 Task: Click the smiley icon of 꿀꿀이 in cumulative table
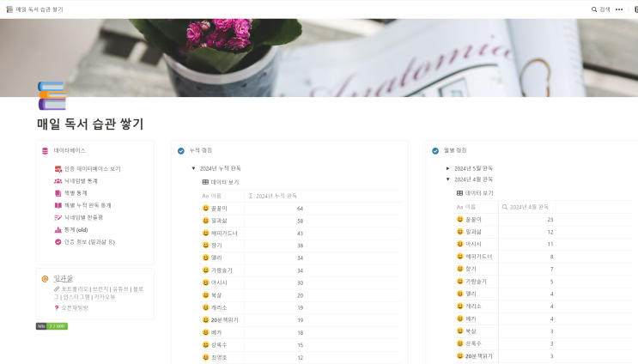[205, 209]
